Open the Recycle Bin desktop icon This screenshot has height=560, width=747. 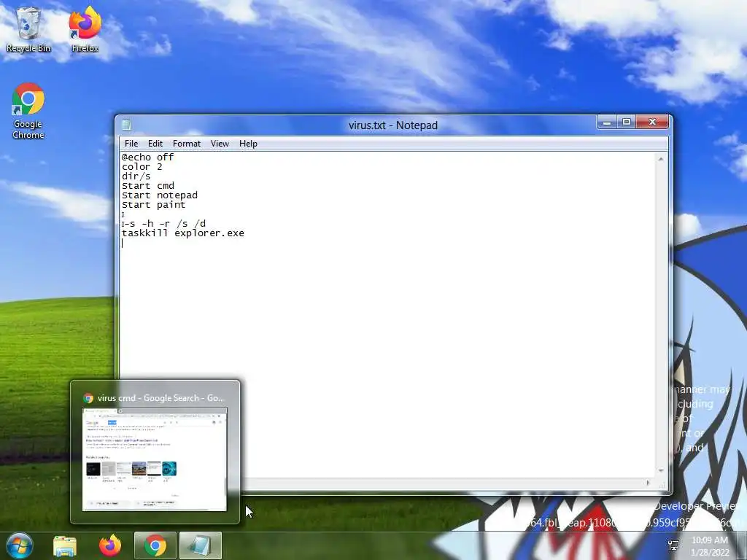click(28, 29)
